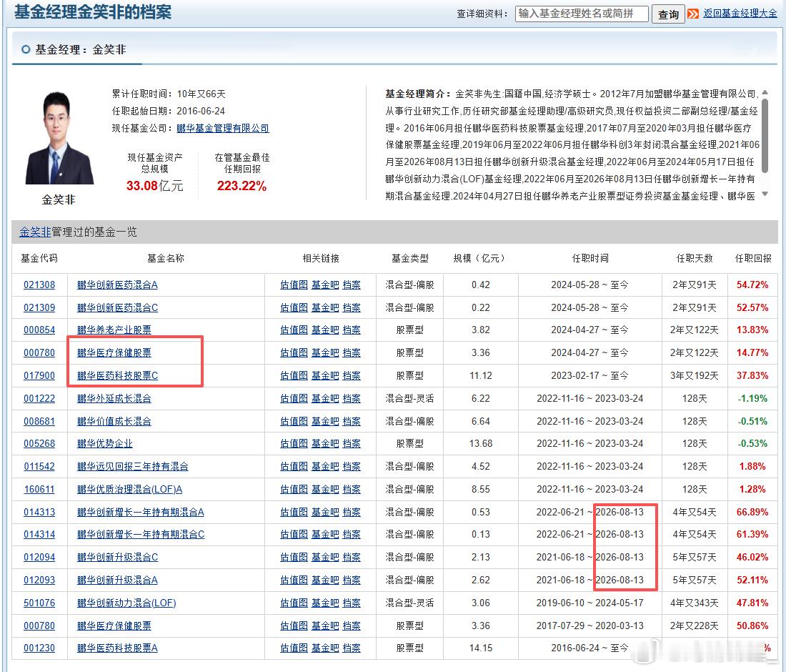Screen dimensions: 786x672
Task: Open fund code 014314
Action: 39,535
